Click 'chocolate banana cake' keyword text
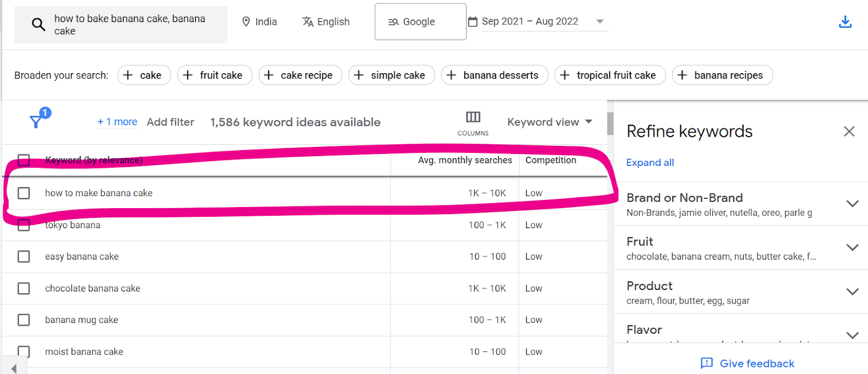The width and height of the screenshot is (868, 374). (93, 288)
